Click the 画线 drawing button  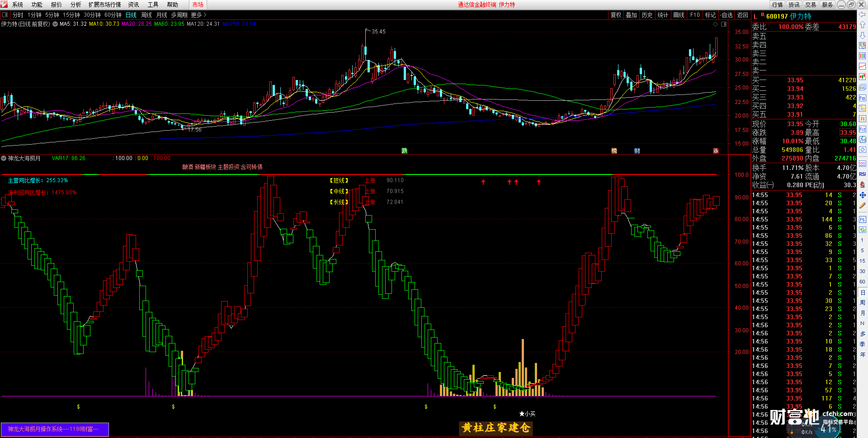[x=679, y=15]
